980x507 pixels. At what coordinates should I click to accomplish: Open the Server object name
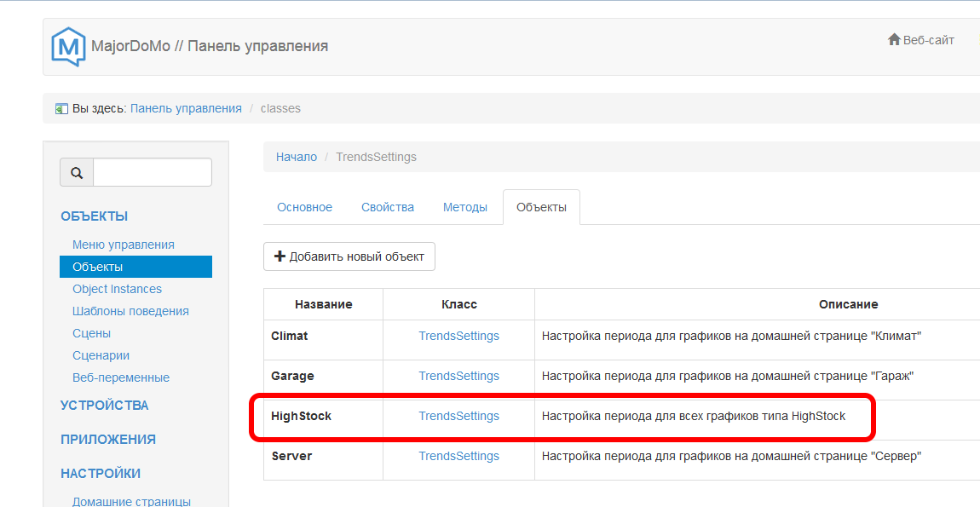point(292,456)
